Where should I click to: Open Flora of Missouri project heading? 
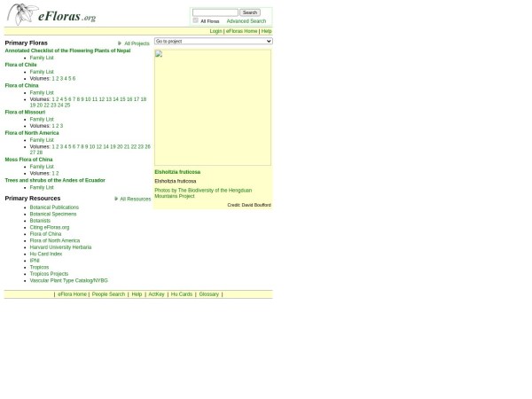(x=25, y=113)
